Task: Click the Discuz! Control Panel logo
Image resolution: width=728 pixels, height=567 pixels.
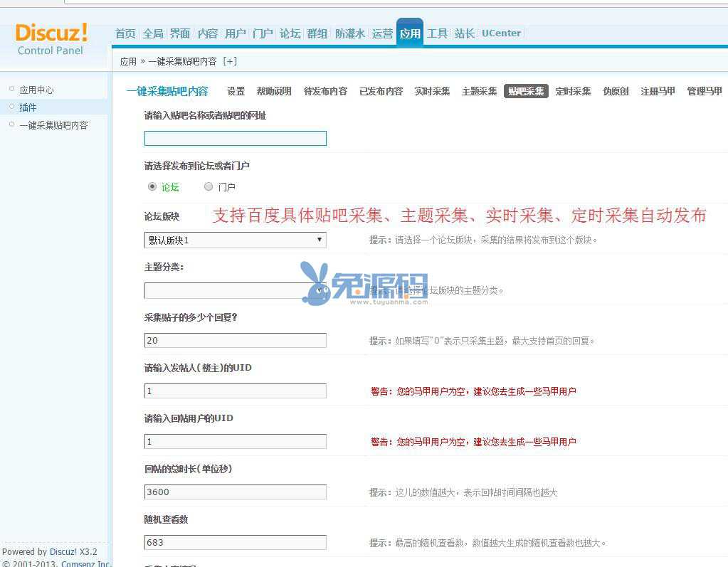Action: [51, 39]
